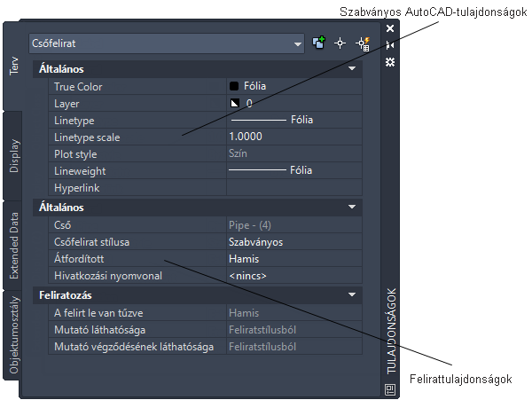Click the Select Objects crosshair icon
The height and width of the screenshot is (400, 532).
click(x=340, y=43)
